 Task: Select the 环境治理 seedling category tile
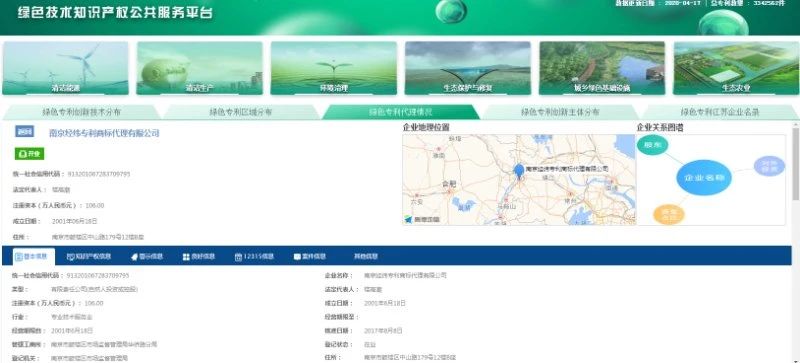334,68
